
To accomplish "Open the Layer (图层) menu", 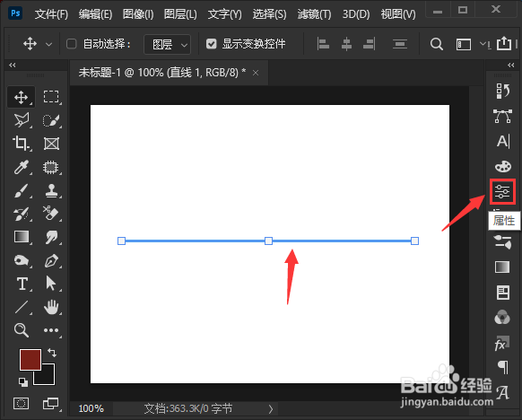I will click(x=180, y=14).
